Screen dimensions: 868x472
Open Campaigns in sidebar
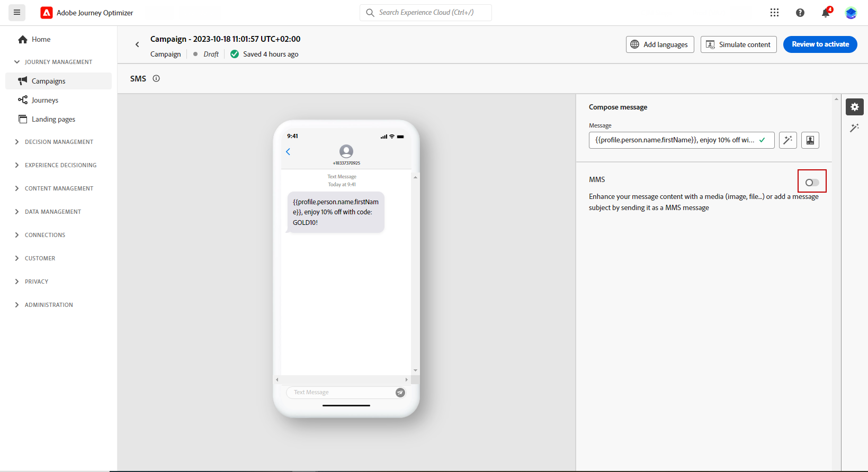(x=58, y=81)
